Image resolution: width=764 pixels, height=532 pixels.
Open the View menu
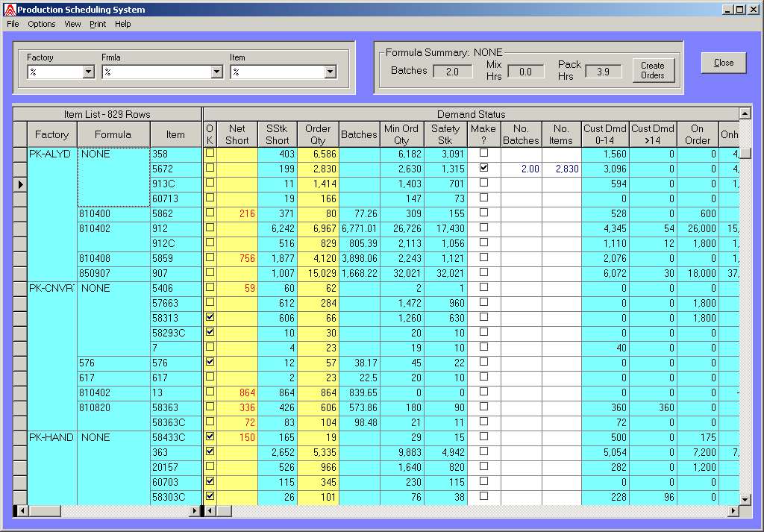(72, 24)
